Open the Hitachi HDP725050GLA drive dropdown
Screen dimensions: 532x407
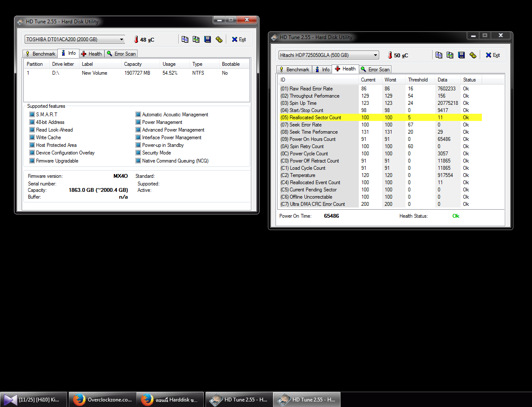[x=329, y=55]
